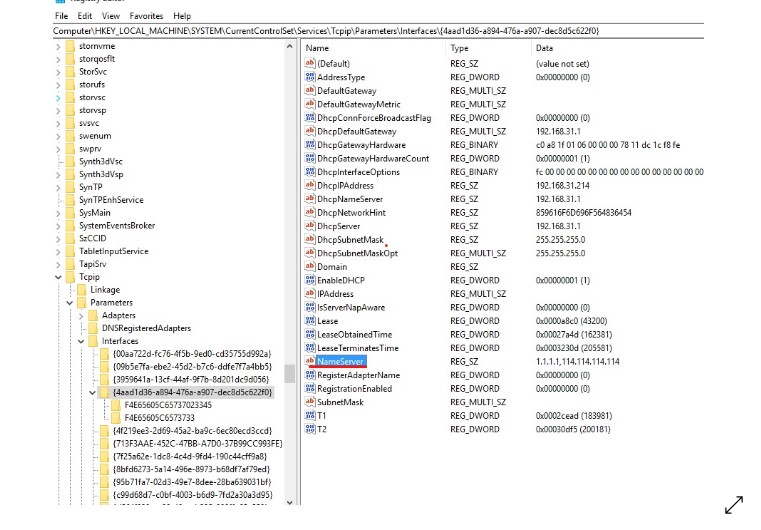
Task: Expand the TapiSrv tree node
Action: tap(58, 265)
